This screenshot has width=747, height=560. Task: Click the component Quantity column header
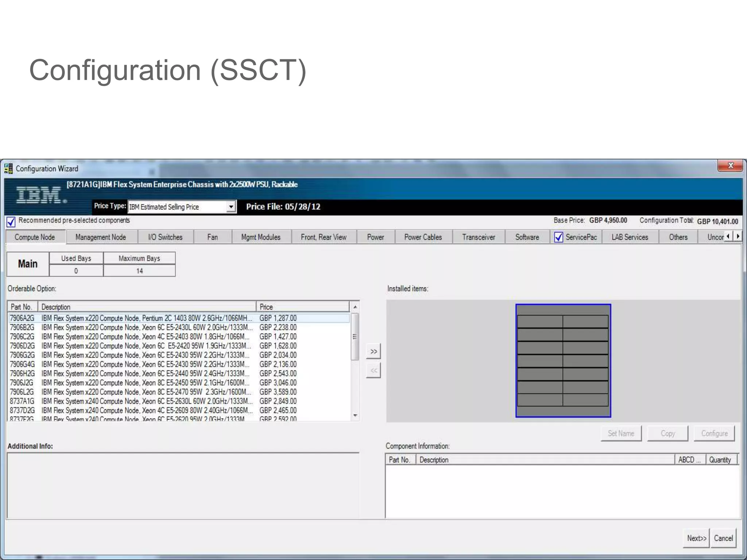722,460
